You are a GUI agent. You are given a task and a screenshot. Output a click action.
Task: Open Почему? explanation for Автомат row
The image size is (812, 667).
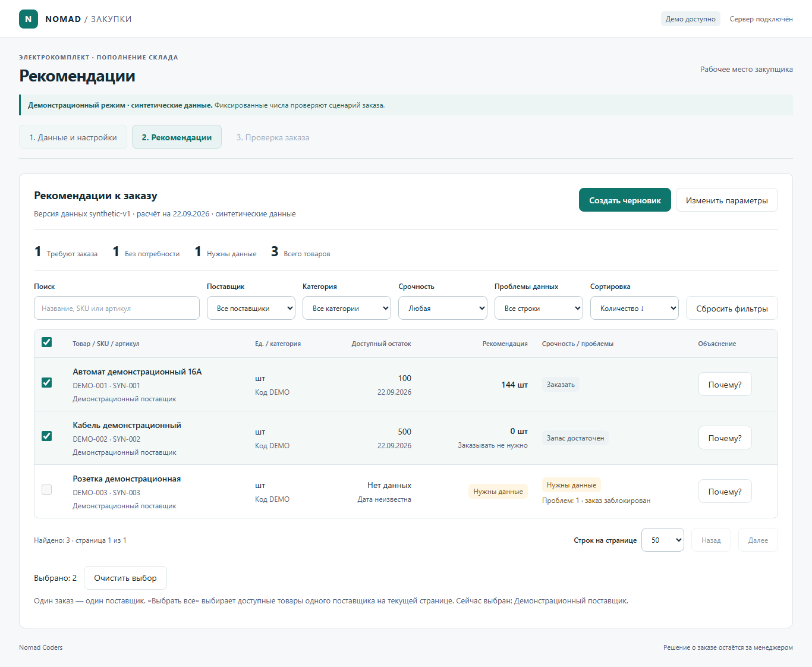click(725, 384)
